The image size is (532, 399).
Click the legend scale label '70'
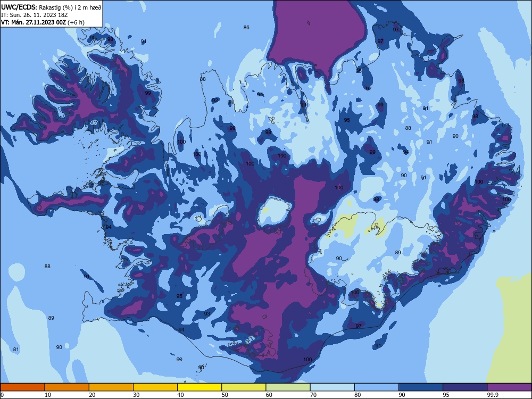click(x=313, y=395)
